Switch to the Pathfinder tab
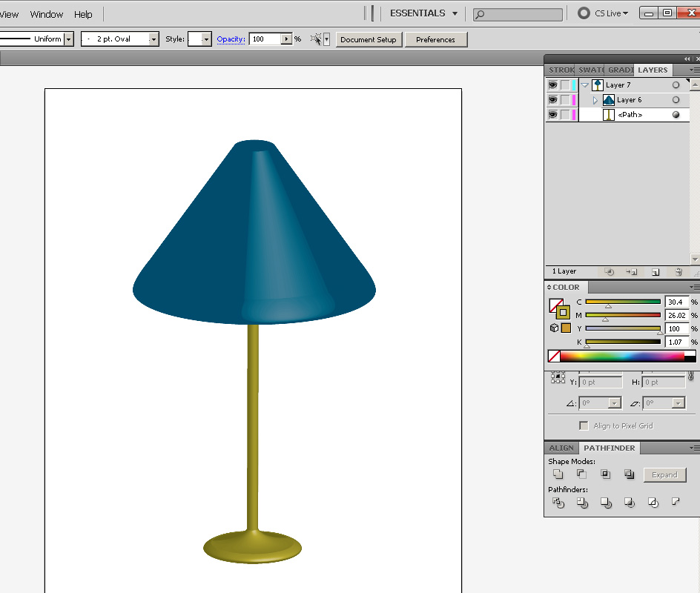This screenshot has height=593, width=700. click(610, 448)
